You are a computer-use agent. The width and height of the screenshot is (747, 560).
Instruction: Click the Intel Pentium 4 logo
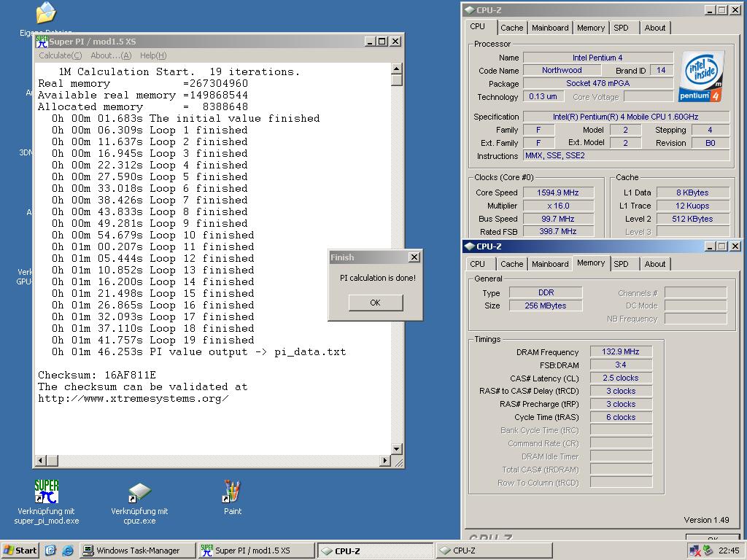(703, 76)
